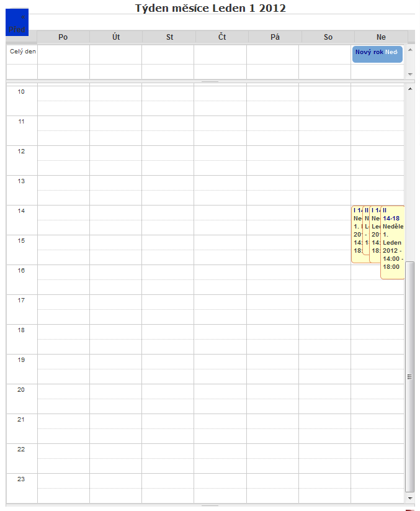Click the bottom resize grip under the grid
The height and width of the screenshot is (511, 420).
(210, 506)
